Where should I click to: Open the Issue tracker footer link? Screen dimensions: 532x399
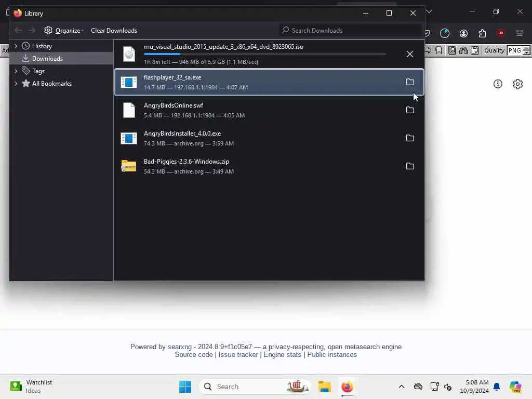click(x=238, y=354)
